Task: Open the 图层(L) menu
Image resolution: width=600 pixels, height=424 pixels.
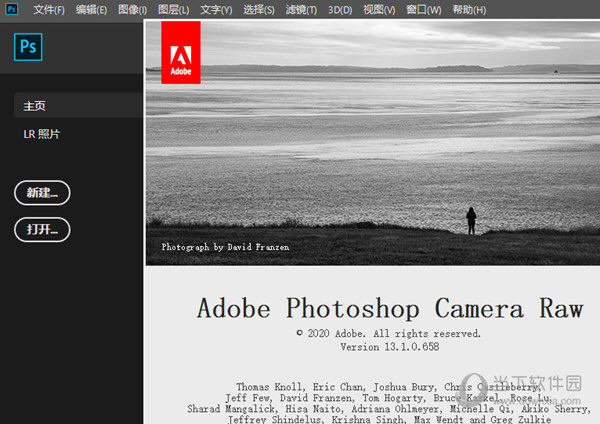Action: (x=173, y=10)
